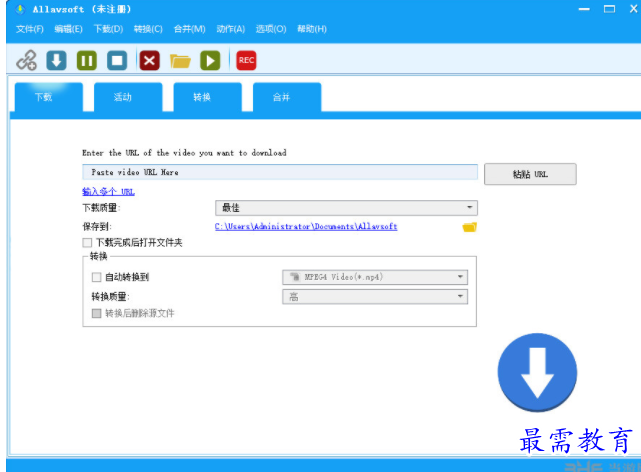Enable the 自动转换到 checkbox

pos(96,277)
